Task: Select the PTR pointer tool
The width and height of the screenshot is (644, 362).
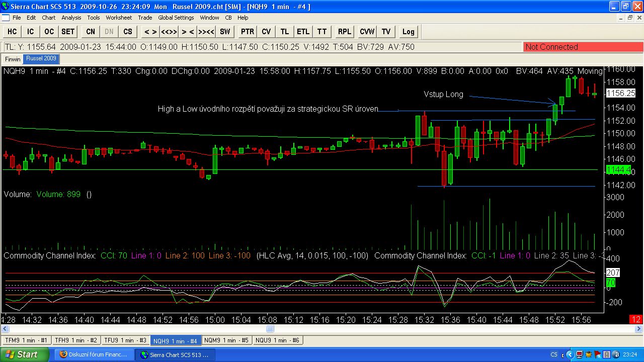Action: (x=248, y=32)
